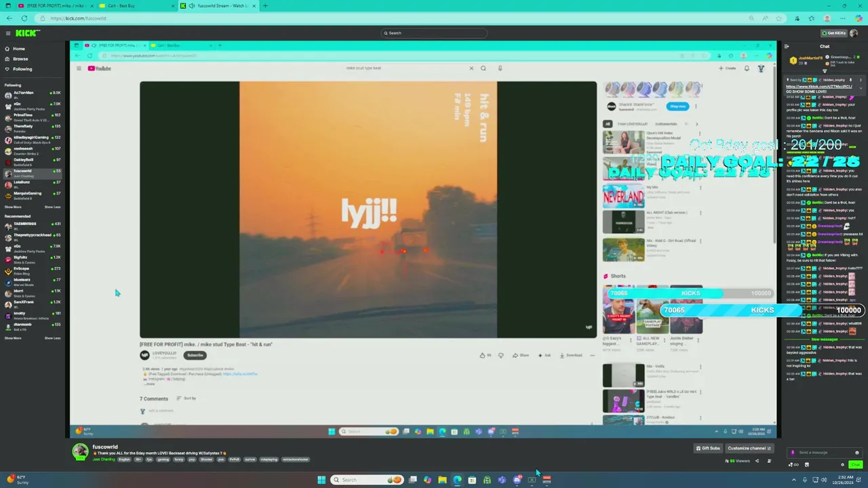Screen dimensions: 868x488
Task: Click the chat calendar icon below input
Action: [x=807, y=465]
